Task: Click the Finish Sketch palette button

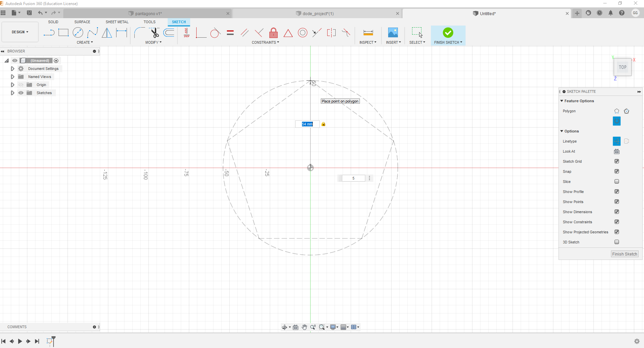Action: [x=624, y=254]
